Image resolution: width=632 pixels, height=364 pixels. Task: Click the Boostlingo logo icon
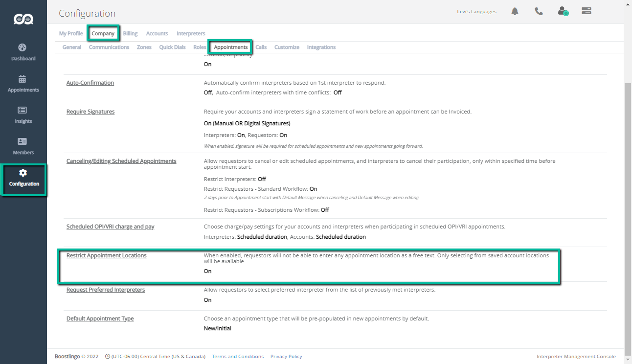(23, 19)
